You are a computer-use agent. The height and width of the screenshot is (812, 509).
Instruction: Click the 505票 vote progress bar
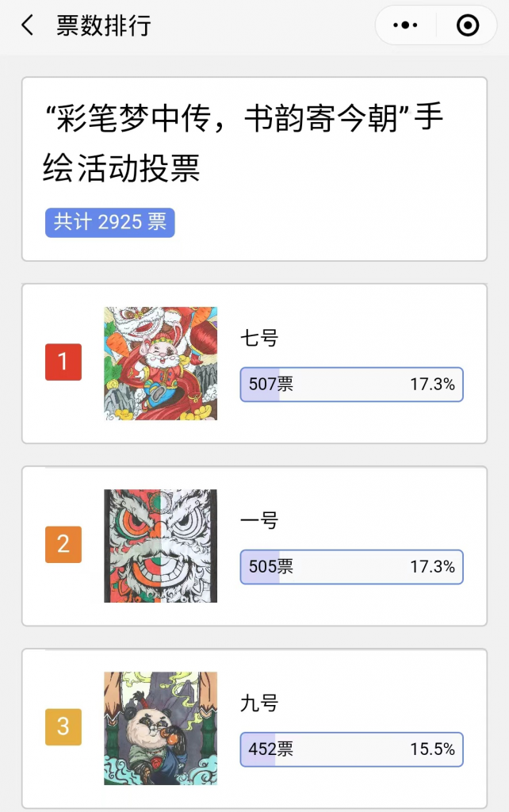(351, 567)
